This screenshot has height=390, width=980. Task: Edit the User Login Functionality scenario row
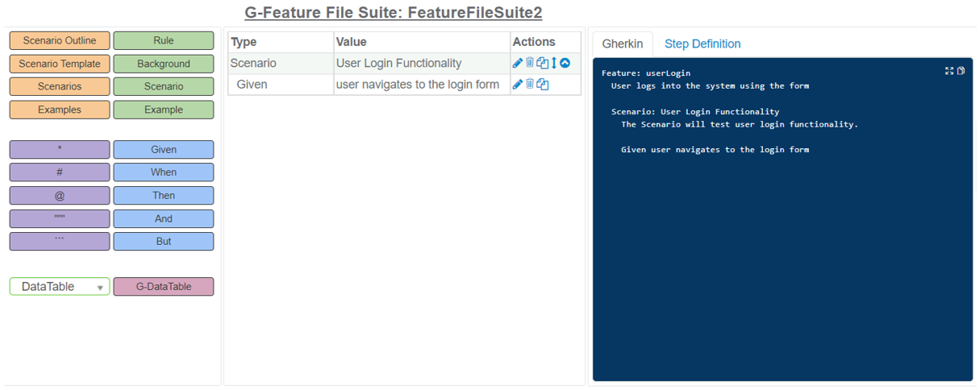coord(517,63)
